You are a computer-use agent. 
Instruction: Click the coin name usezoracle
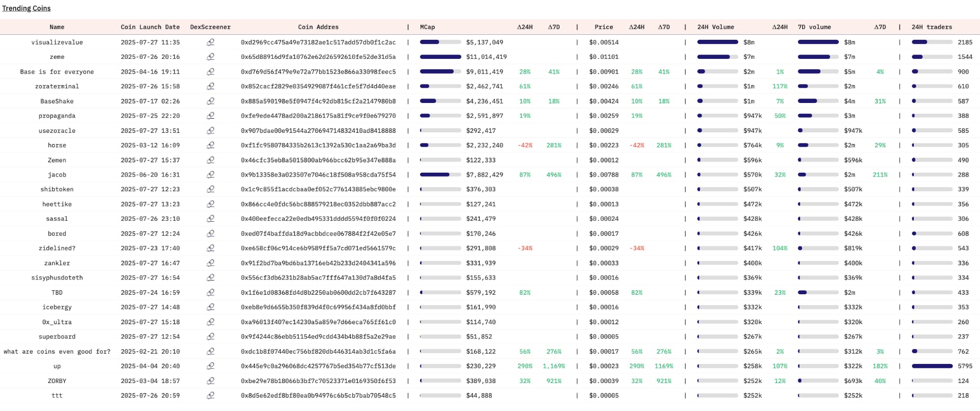point(57,130)
